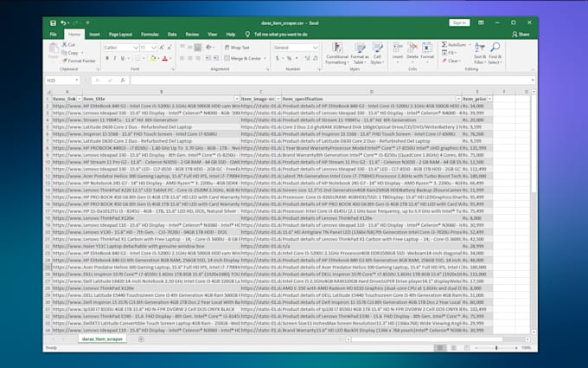Switch to the Insert tab
Screen dimensions: 588x368
[x=94, y=34]
